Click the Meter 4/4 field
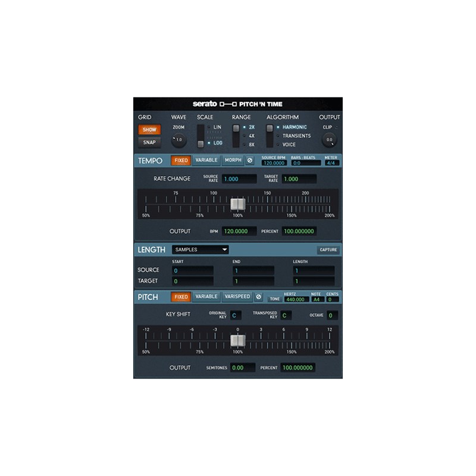The width and height of the screenshot is (476, 476). coord(331,163)
